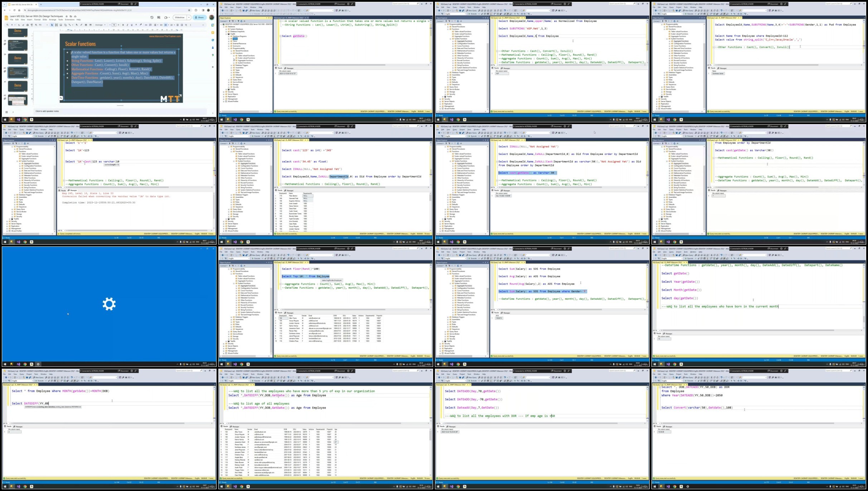Click the undo arrow in Slides toolbar
Screen dimensions: 868x491
coord(19,25)
